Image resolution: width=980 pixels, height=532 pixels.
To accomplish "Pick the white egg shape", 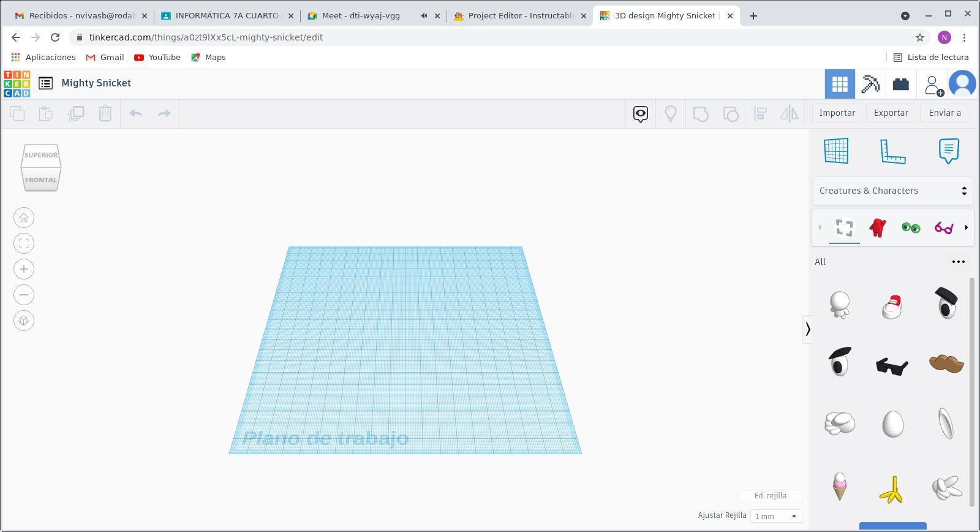I will (x=892, y=424).
